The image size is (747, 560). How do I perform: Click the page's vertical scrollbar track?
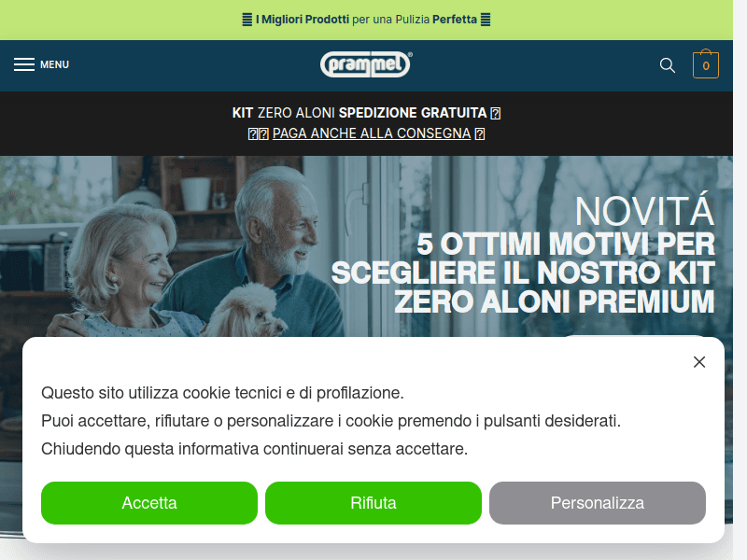coord(740,280)
